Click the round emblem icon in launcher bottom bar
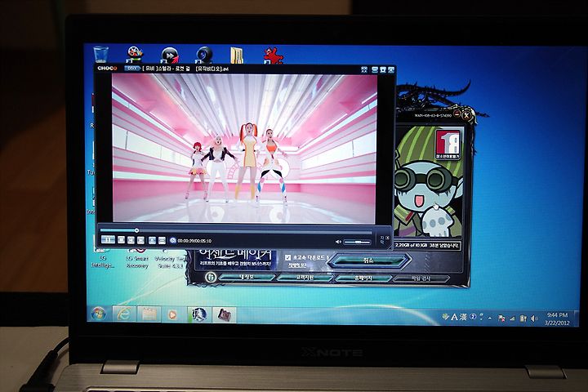Viewport: 588px width, 392px height. 211,277
